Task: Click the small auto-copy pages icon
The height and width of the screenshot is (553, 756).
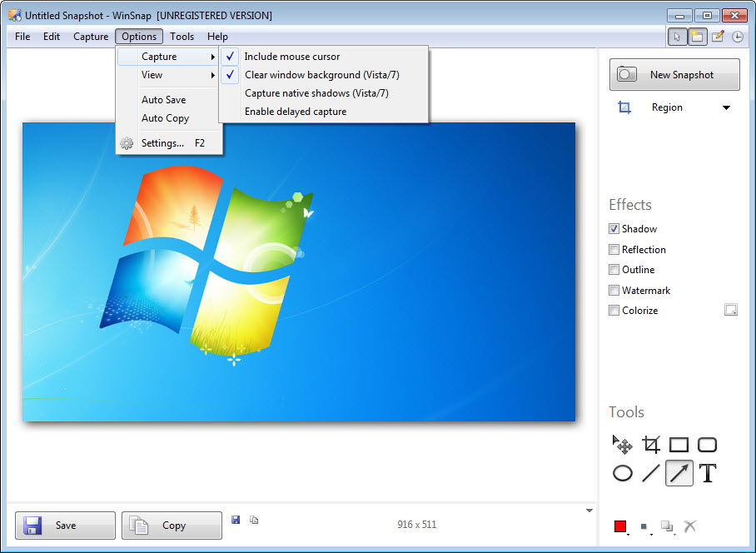Action: click(x=254, y=519)
